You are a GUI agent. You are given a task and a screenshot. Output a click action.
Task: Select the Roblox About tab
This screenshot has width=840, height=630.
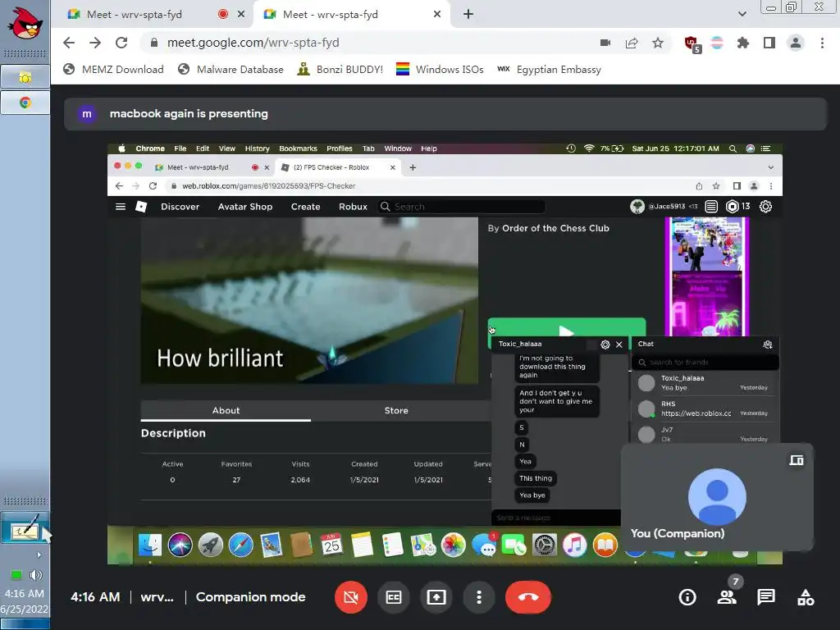(x=226, y=410)
